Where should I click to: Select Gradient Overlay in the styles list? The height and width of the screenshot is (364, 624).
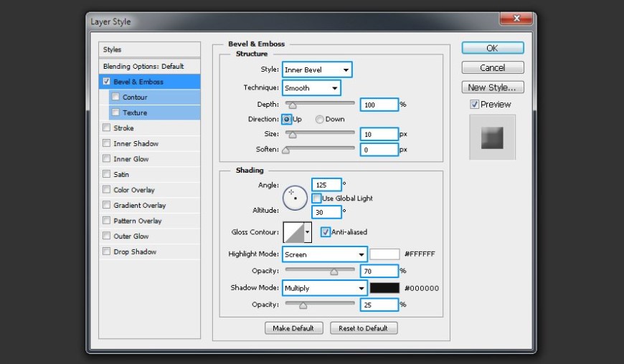138,206
